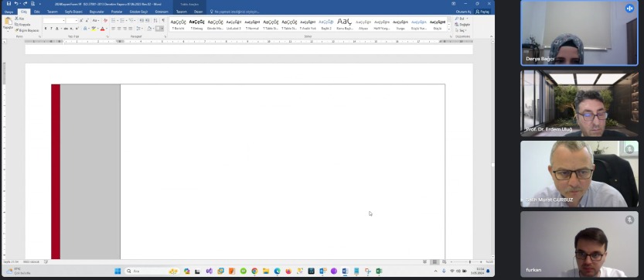The height and width of the screenshot is (280, 644).
Task: Open File Explorer from the taskbar
Action: click(x=266, y=271)
